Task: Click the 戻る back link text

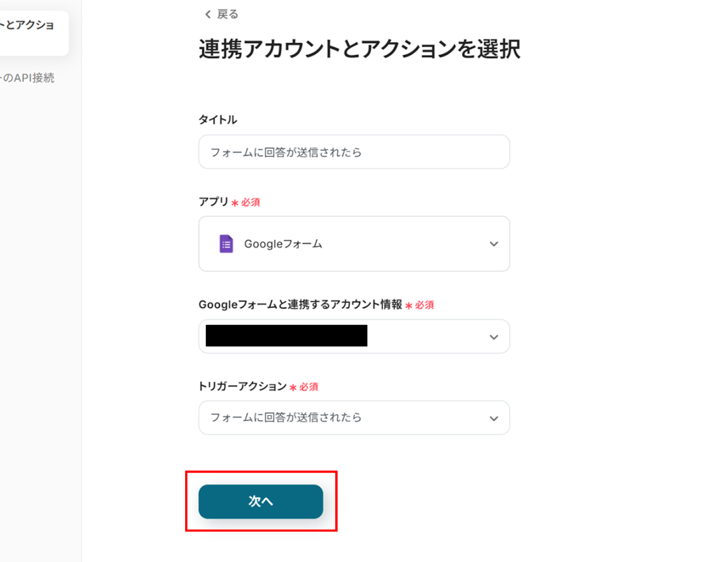Action: (227, 15)
